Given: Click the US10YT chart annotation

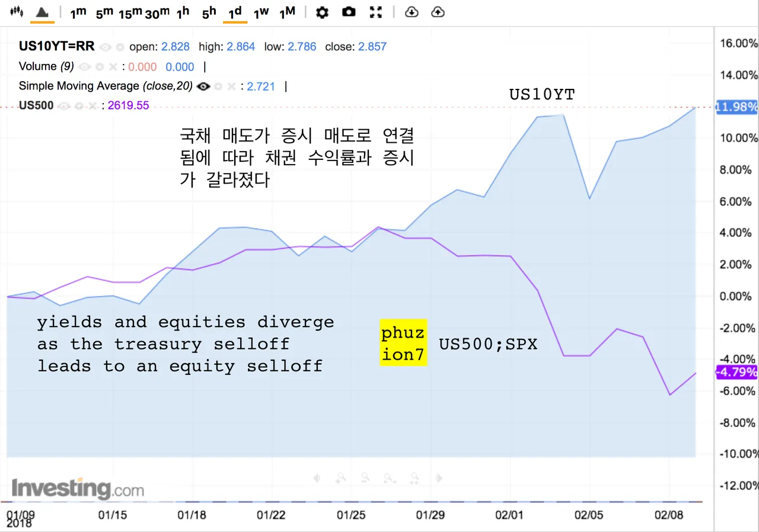Looking at the screenshot, I should tap(542, 94).
